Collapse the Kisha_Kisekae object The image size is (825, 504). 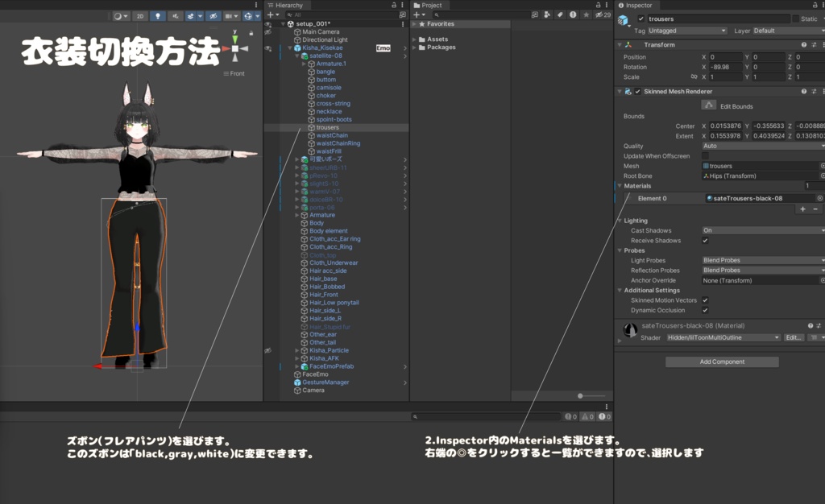(x=290, y=48)
